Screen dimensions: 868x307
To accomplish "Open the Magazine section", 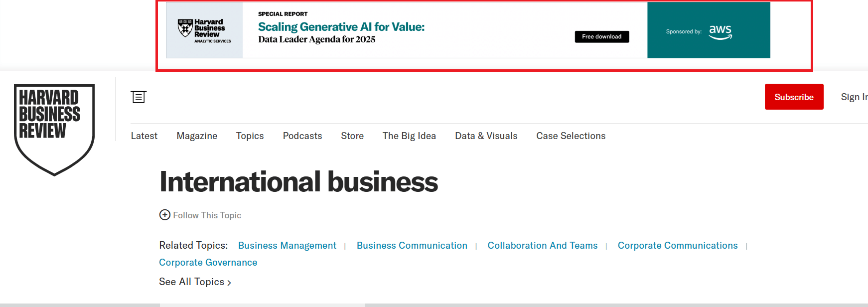I will (197, 136).
